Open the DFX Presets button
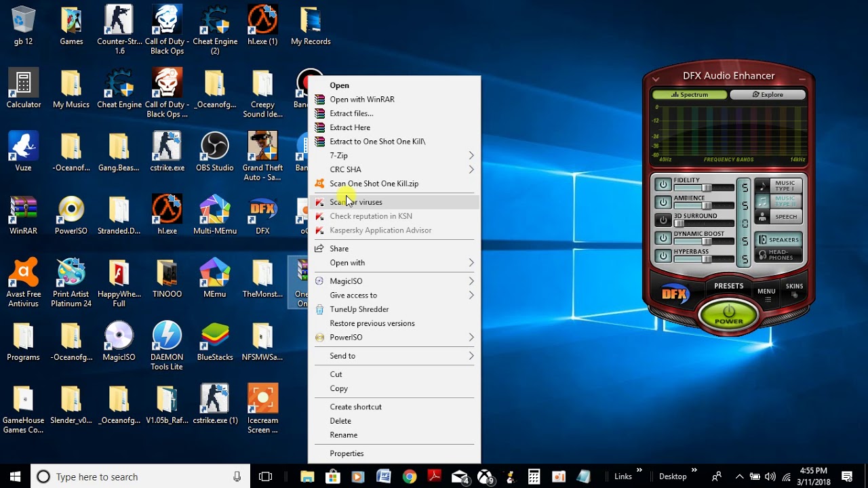The image size is (868, 488). coord(728,286)
